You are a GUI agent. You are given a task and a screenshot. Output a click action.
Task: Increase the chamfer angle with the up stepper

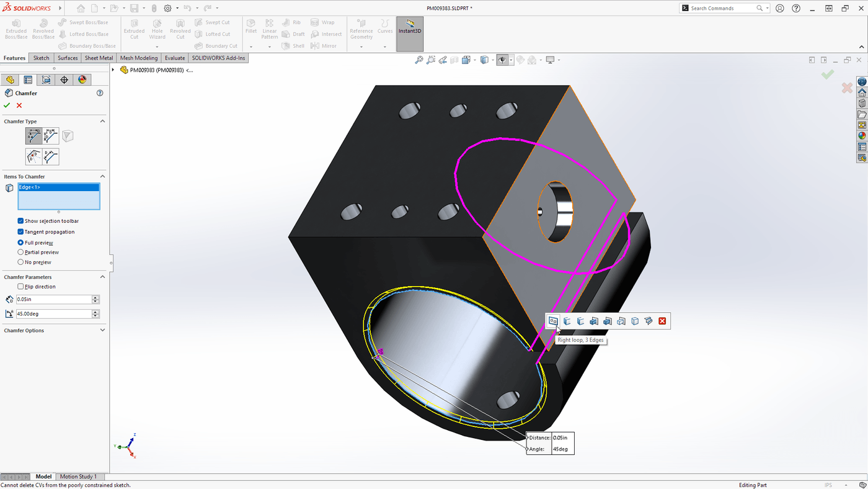click(x=95, y=310)
